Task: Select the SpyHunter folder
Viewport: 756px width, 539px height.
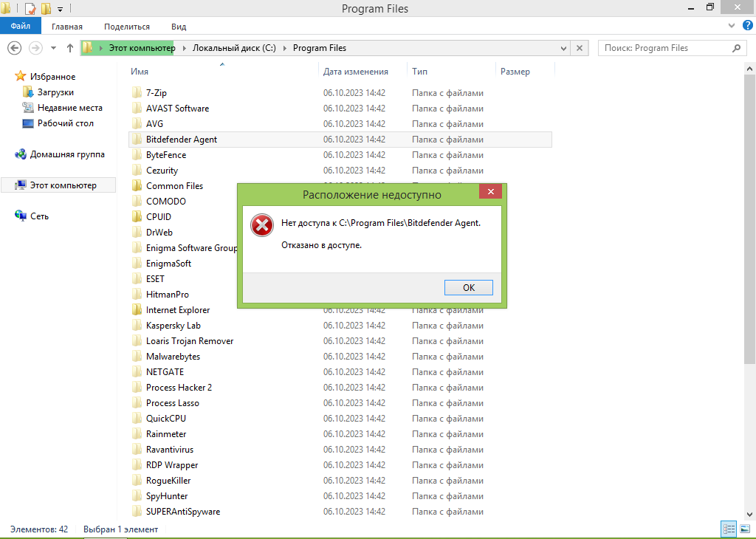Action: coord(167,496)
